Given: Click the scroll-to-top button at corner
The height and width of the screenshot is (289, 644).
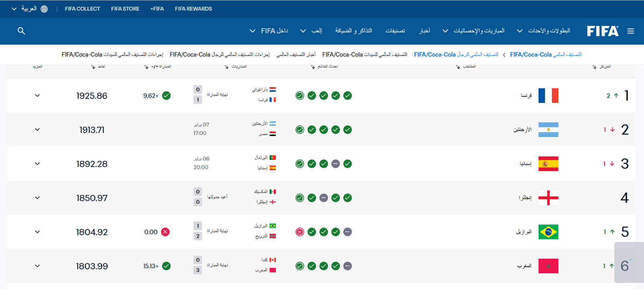Looking at the screenshot, I should [629, 262].
